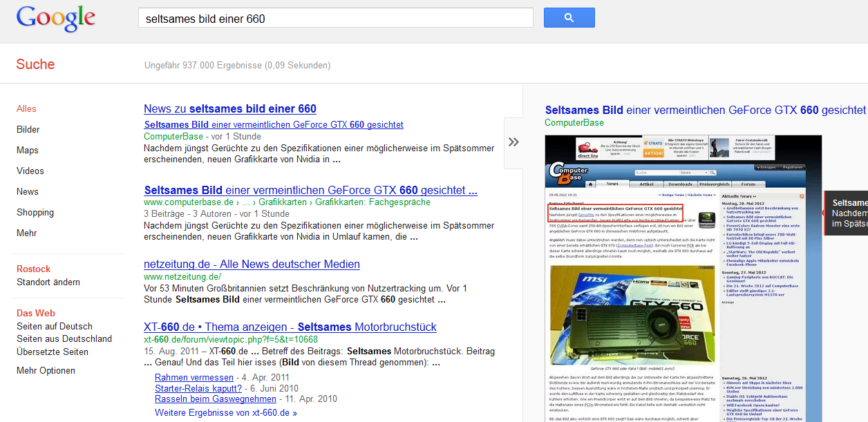Select Das Web filter
The width and height of the screenshot is (868, 422).
tap(36, 313)
